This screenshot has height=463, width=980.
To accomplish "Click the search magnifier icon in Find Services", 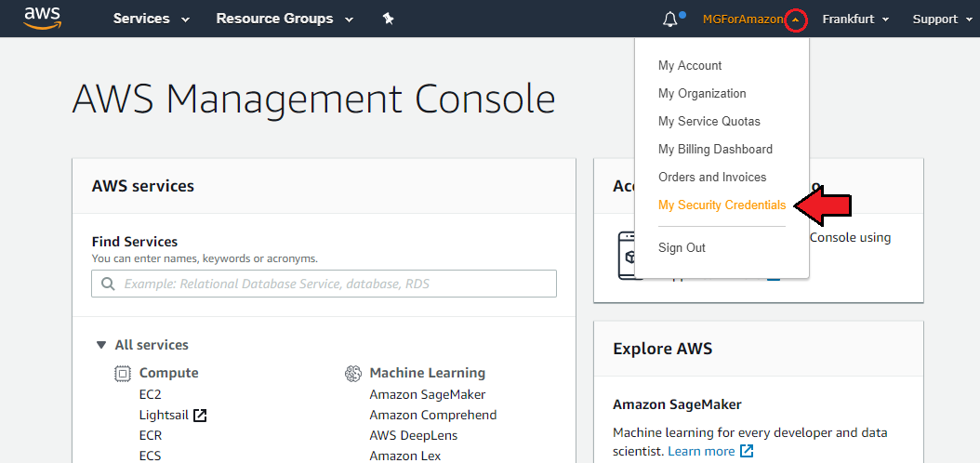I will (x=108, y=284).
